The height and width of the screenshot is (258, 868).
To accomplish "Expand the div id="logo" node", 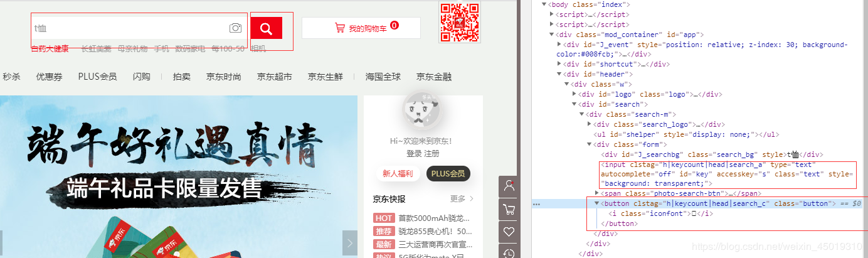I will click(x=574, y=94).
